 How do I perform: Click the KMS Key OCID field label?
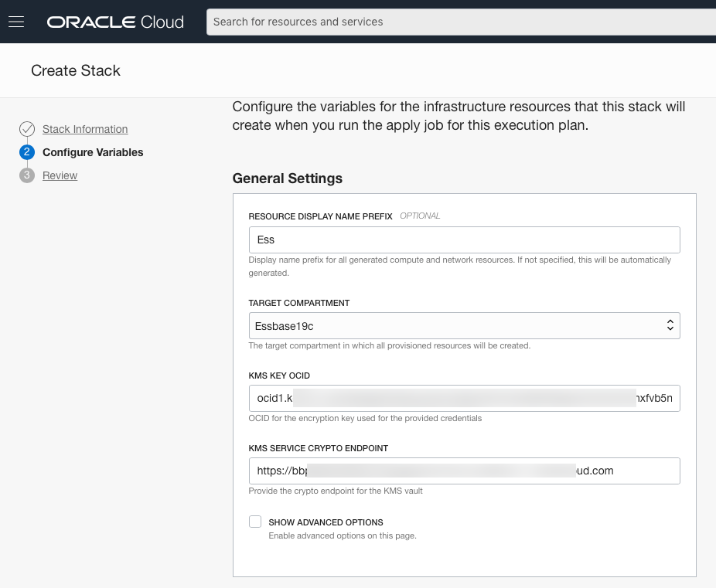279,376
